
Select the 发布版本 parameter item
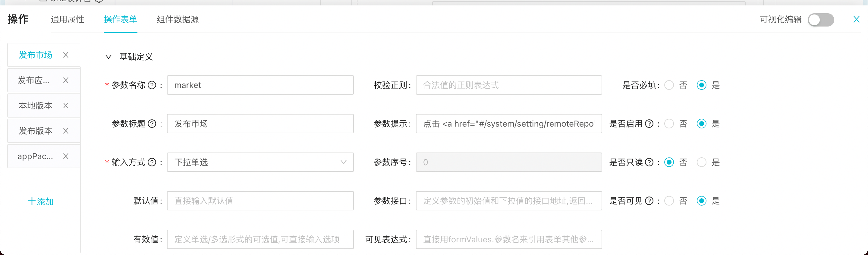[35, 131]
